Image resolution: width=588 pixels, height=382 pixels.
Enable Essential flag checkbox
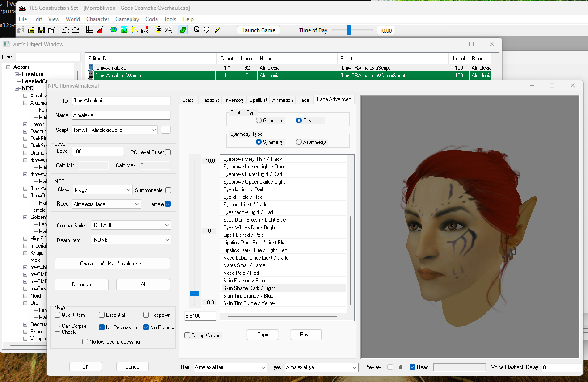tap(102, 315)
